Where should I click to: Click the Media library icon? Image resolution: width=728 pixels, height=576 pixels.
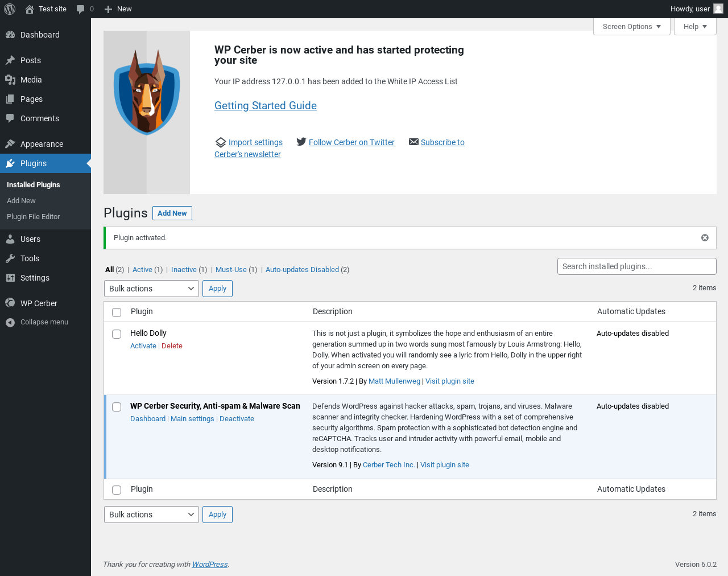click(10, 80)
